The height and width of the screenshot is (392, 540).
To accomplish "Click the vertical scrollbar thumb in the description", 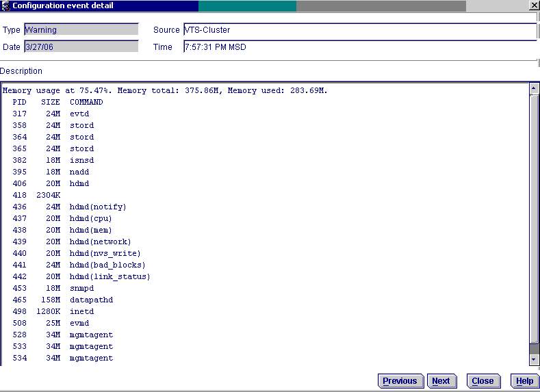I will coord(535,219).
